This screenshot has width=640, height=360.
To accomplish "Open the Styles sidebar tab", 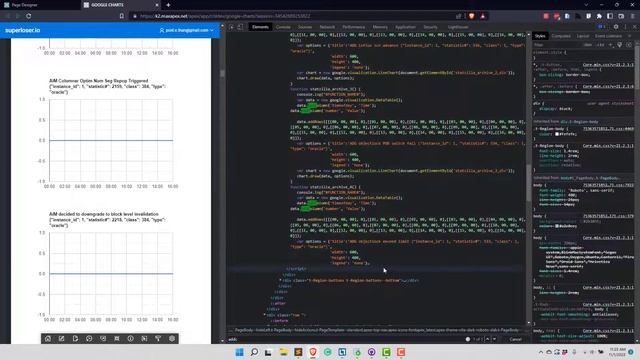I will (540, 36).
